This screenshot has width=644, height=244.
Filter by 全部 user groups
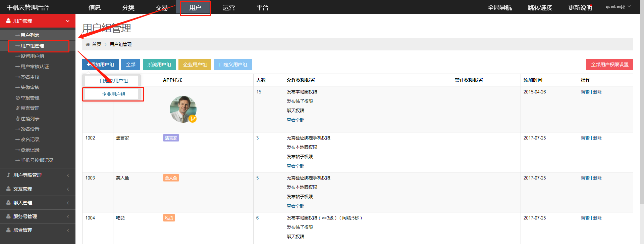[130, 65]
